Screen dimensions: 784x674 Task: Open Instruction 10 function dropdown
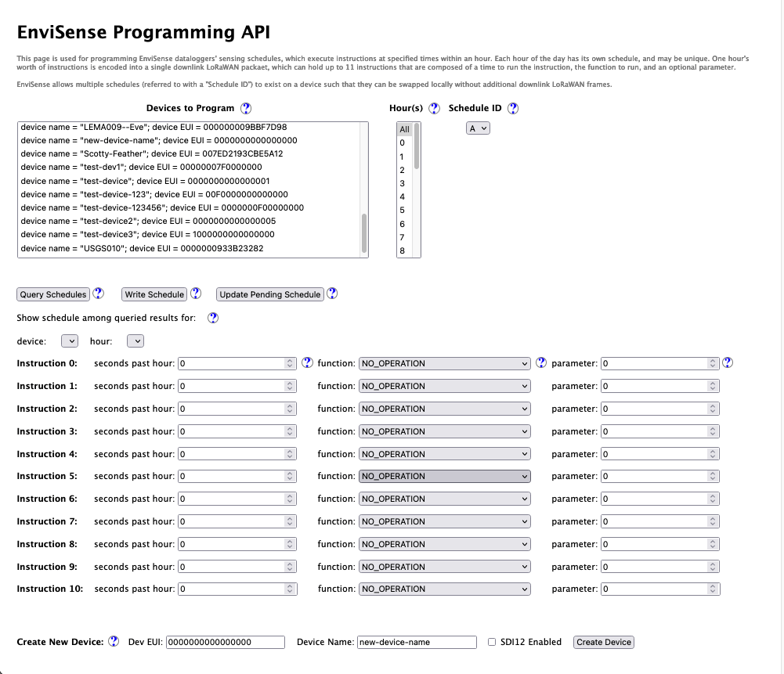445,589
